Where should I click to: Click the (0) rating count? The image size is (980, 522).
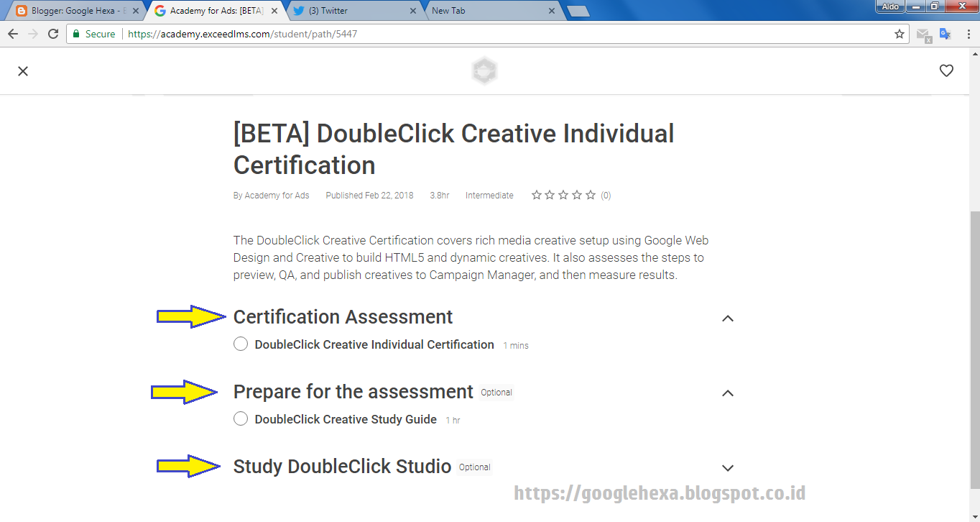[x=606, y=196]
